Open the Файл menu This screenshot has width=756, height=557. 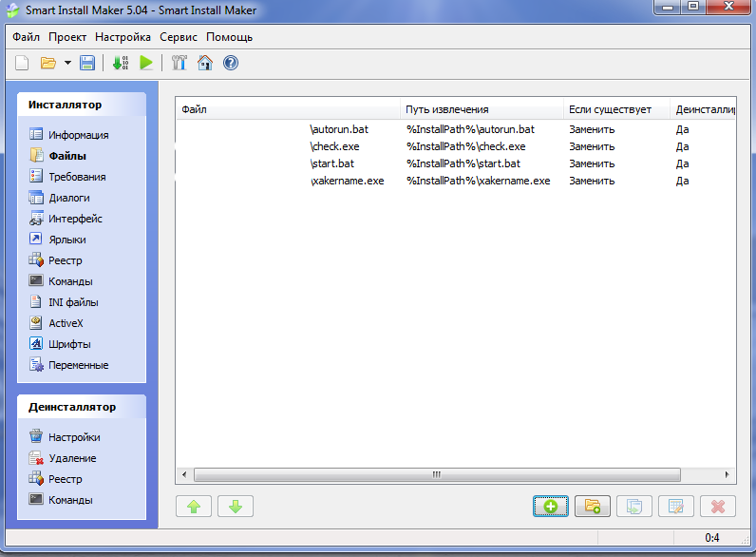(x=26, y=37)
